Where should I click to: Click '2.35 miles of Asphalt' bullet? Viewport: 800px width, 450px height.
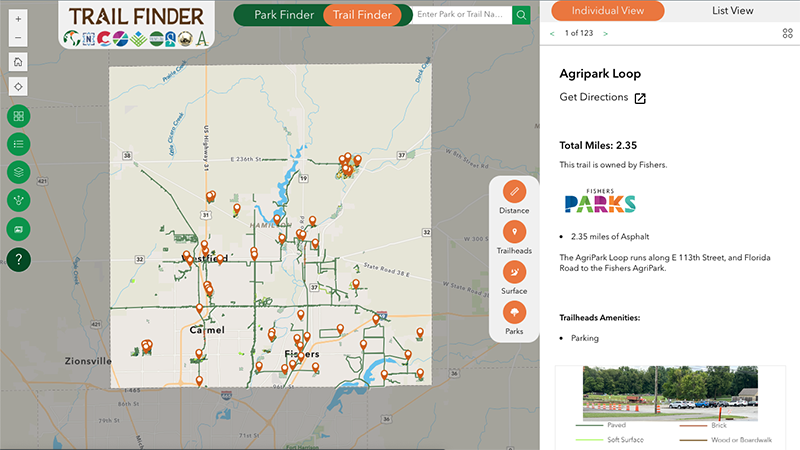[x=610, y=237]
